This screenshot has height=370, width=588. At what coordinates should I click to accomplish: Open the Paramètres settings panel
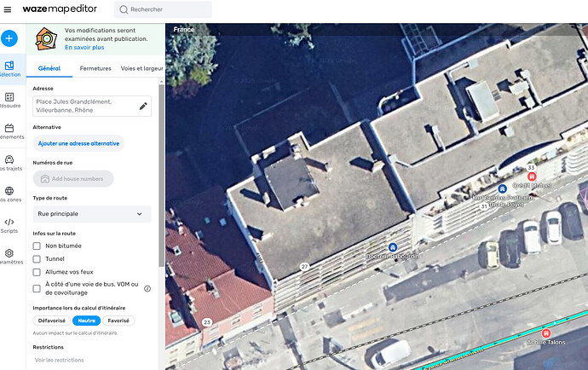[9, 257]
